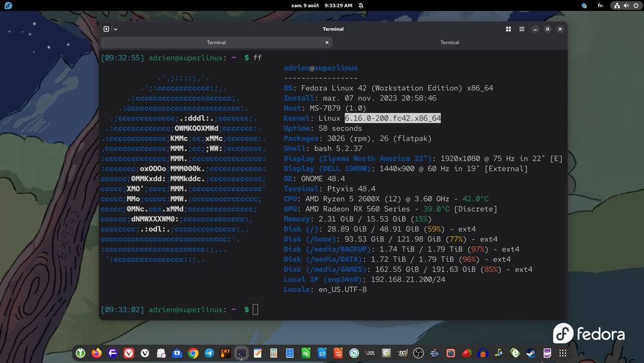Launch white Vivaldi icon in the dock
This screenshot has height=363, width=644.
tap(144, 353)
